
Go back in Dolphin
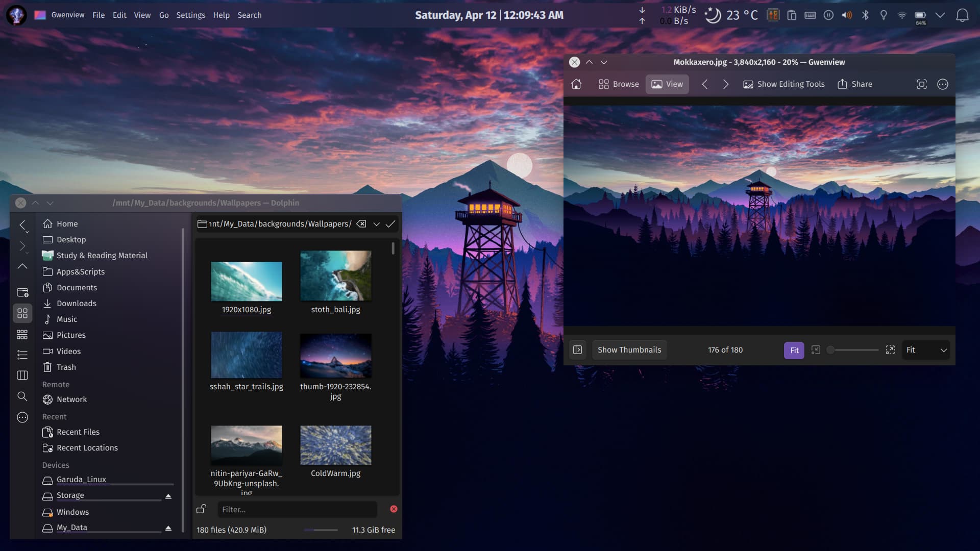pyautogui.click(x=22, y=225)
